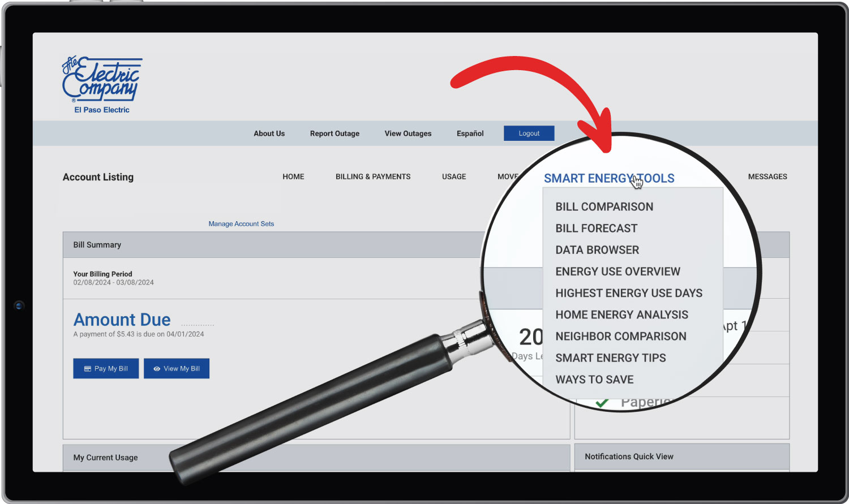Select BILL COMPARISON from the dropdown
The image size is (849, 504).
[604, 206]
